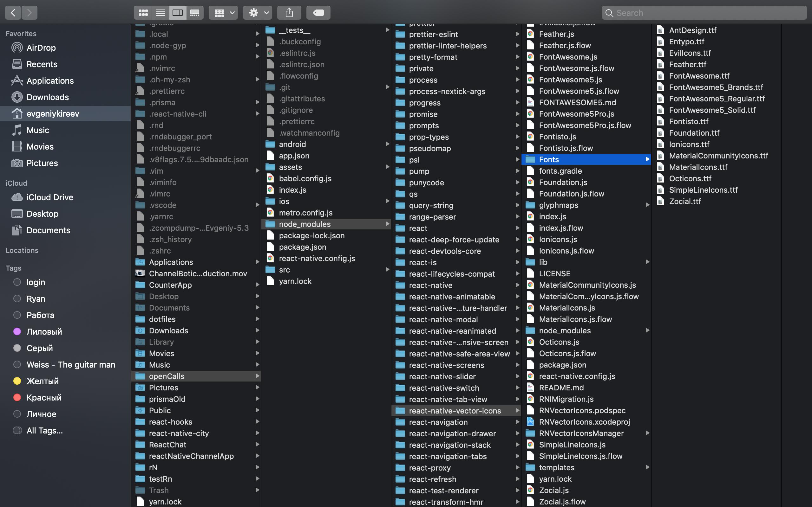Expand the glyphmaps folder arrow
812x507 pixels.
pyautogui.click(x=647, y=205)
